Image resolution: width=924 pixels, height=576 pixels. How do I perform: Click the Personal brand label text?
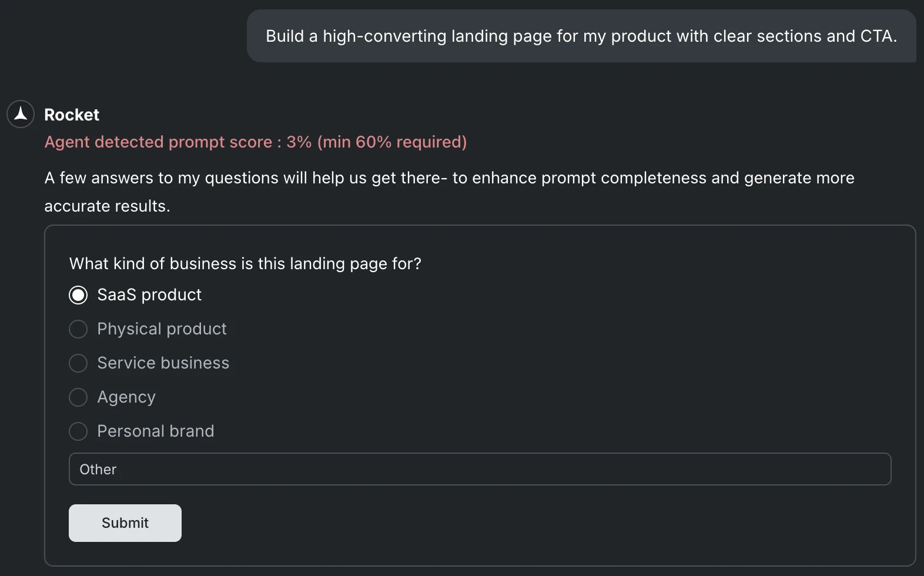pos(155,431)
